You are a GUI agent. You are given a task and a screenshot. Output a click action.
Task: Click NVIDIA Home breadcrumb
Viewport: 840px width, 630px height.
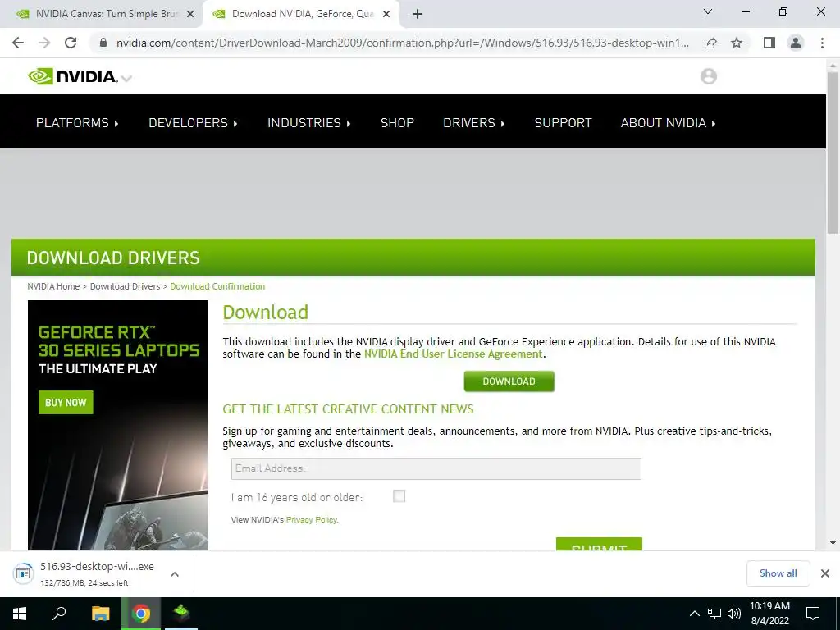(53, 286)
